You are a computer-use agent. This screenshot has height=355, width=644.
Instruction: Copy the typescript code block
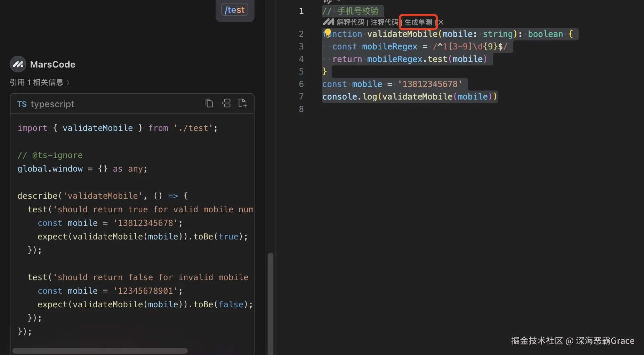tap(209, 103)
